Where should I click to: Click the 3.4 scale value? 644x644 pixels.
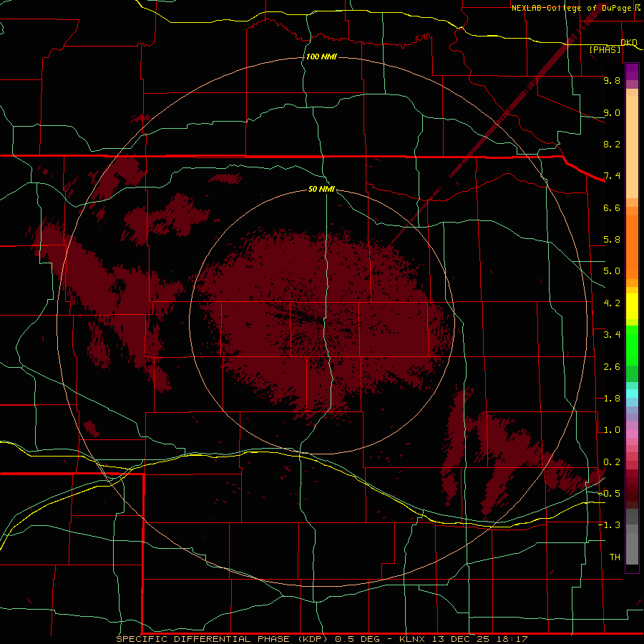click(612, 335)
